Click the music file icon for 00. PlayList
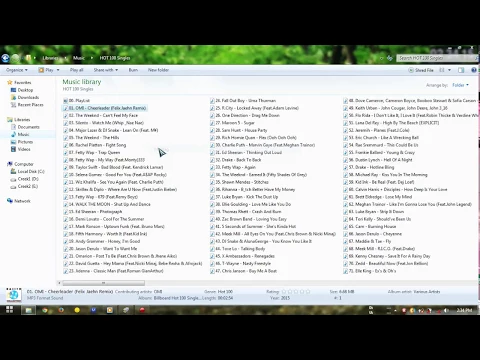The image size is (480, 360). (66, 101)
